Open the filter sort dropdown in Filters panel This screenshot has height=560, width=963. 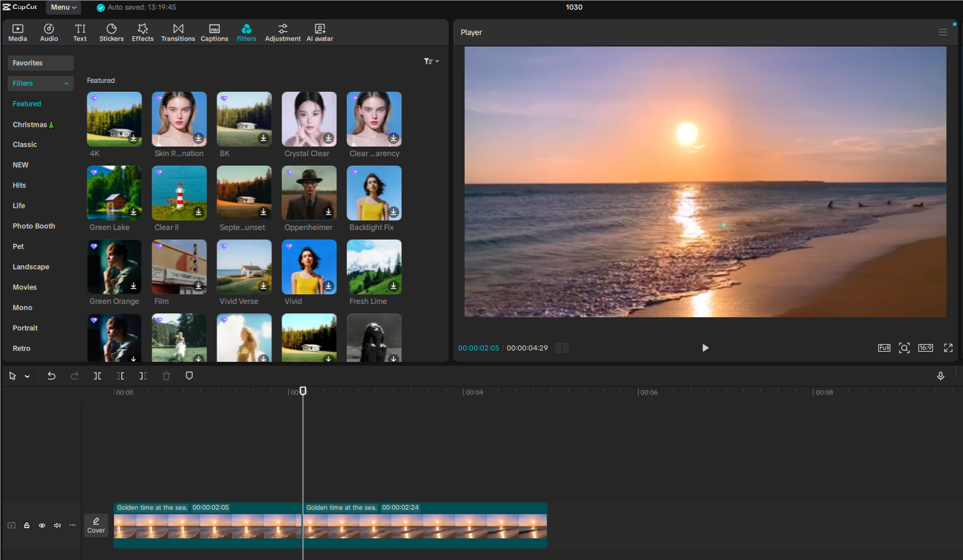[x=431, y=61]
